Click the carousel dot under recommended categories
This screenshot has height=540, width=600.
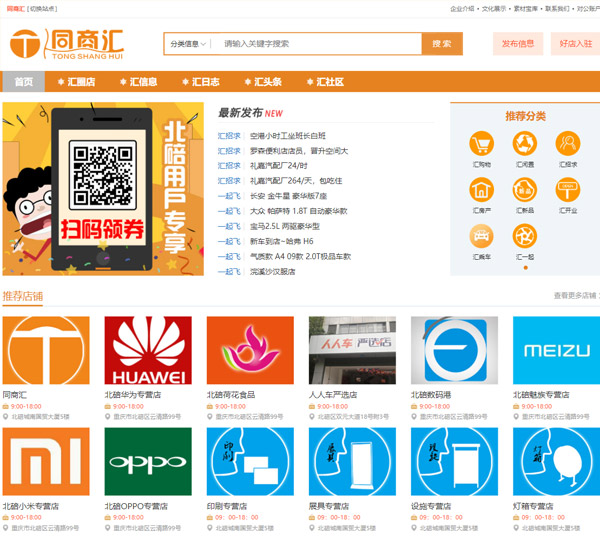click(x=525, y=268)
